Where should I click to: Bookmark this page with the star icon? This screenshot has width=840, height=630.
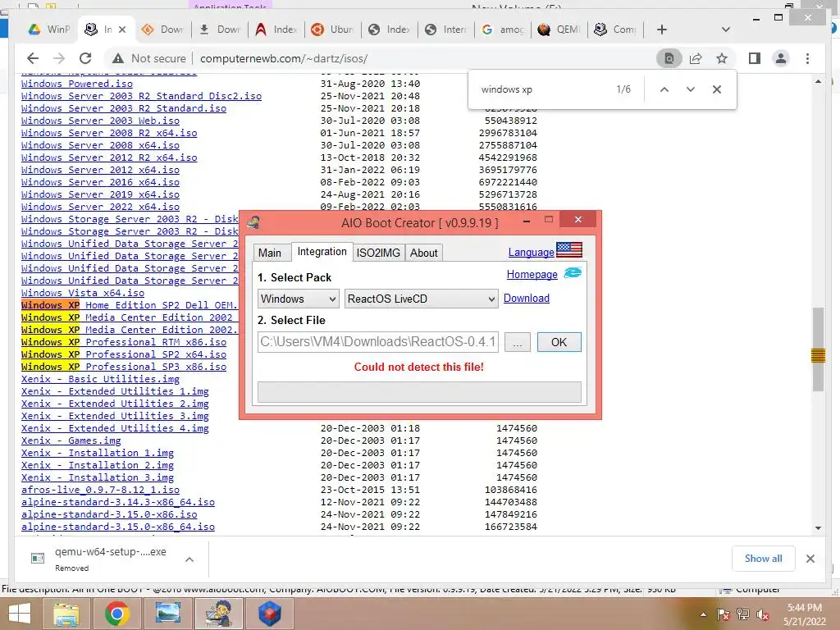tap(722, 58)
